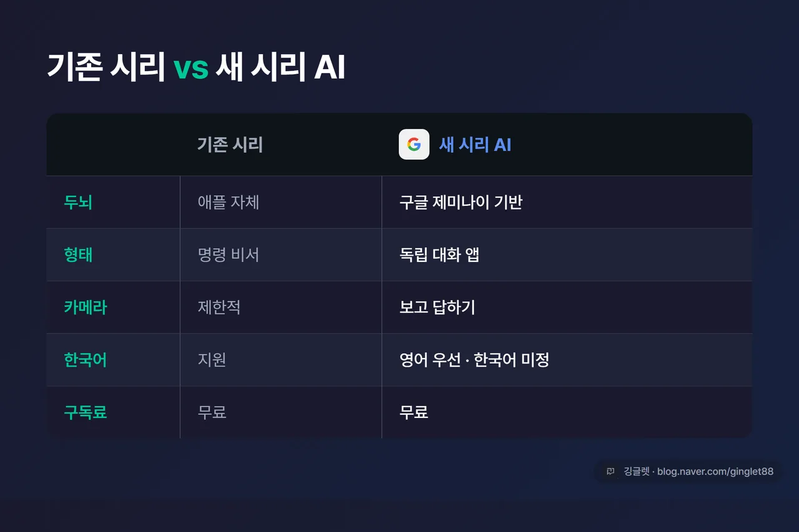Select the 제한적 cell
The height and width of the screenshot is (532, 799).
(x=219, y=307)
